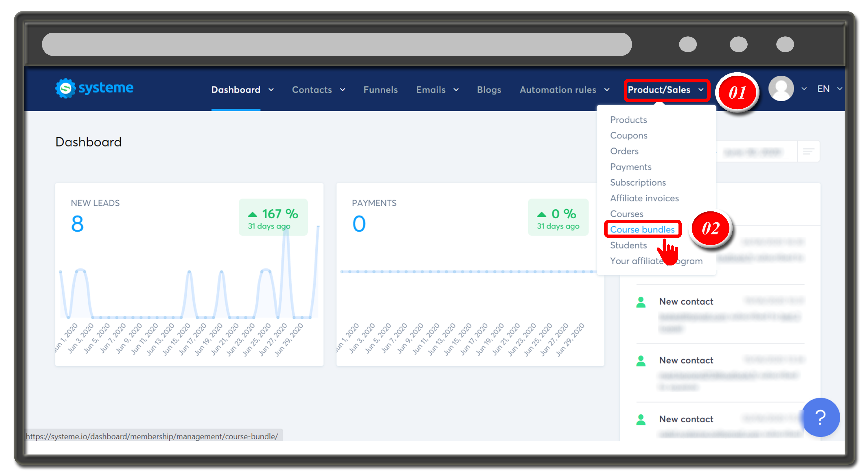
Task: Open the Funnels navigation item
Action: [380, 90]
